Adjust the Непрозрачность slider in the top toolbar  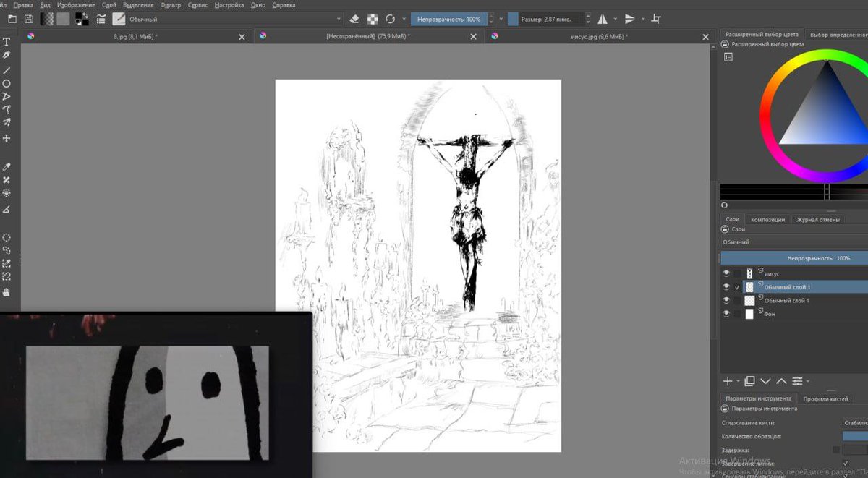coord(449,19)
